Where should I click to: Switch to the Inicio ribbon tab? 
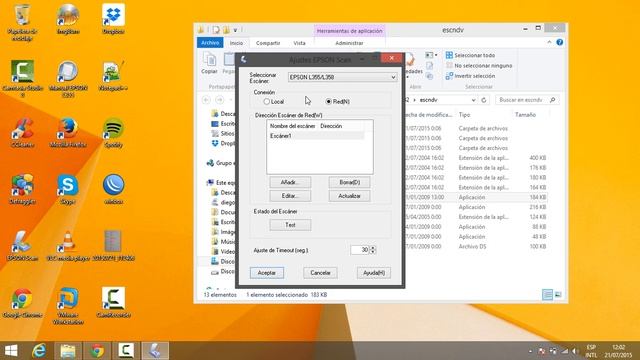tap(236, 43)
